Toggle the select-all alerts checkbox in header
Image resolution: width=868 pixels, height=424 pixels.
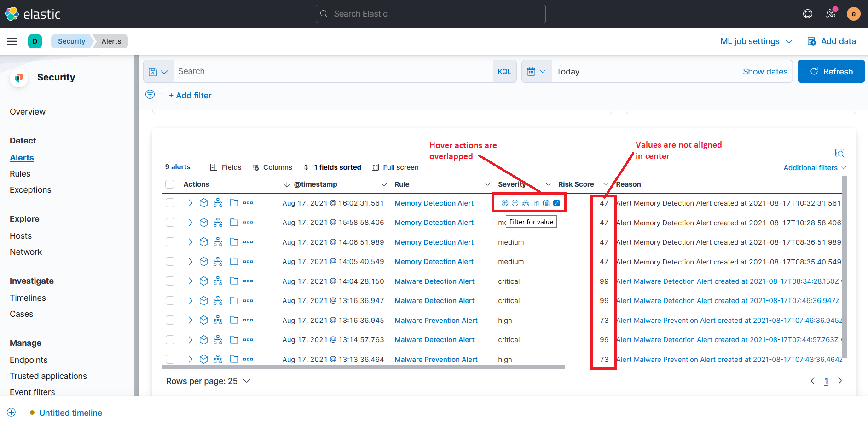pos(170,184)
